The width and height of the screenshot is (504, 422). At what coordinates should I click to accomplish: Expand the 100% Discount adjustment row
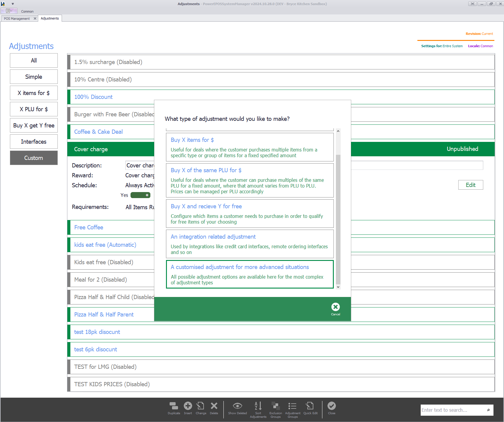[x=281, y=97]
